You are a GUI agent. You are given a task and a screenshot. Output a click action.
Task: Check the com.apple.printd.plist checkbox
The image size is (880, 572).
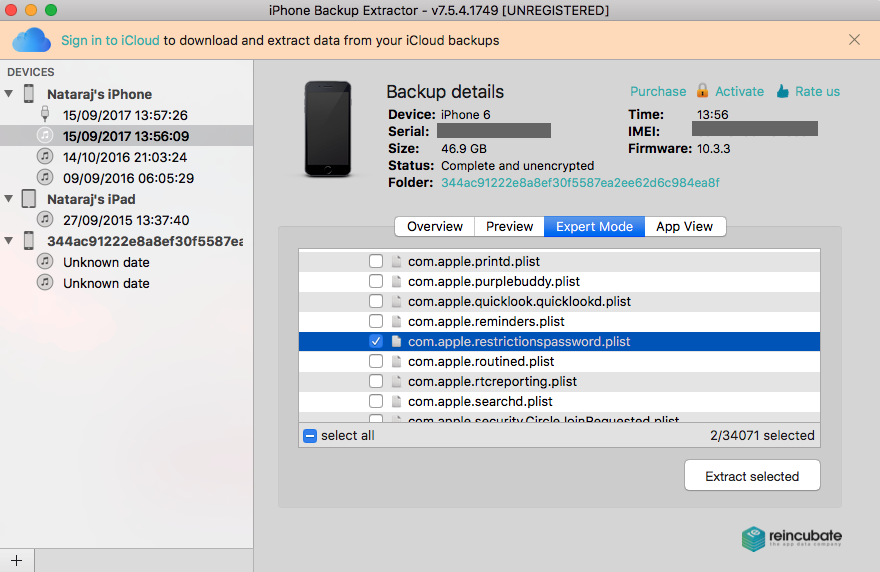[x=376, y=261]
